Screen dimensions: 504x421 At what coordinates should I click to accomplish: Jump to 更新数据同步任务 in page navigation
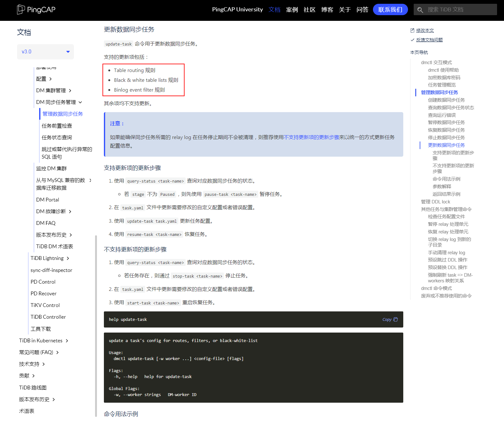pos(446,145)
